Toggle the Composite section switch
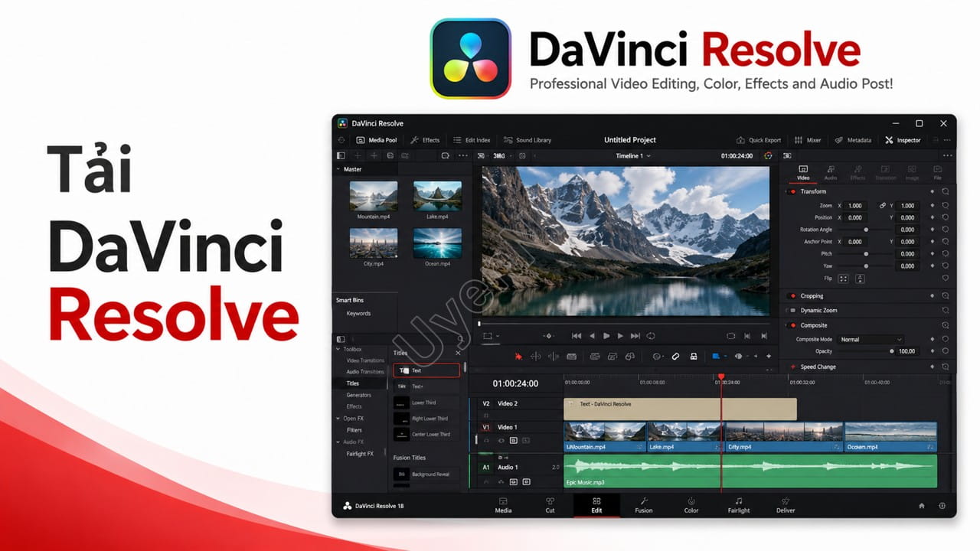980x551 pixels. 792,325
